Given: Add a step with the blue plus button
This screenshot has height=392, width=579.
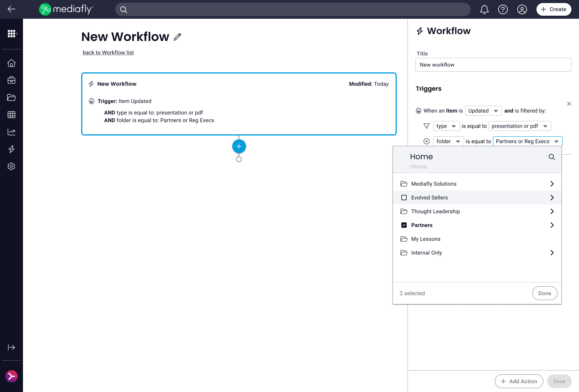Looking at the screenshot, I should coord(239,146).
